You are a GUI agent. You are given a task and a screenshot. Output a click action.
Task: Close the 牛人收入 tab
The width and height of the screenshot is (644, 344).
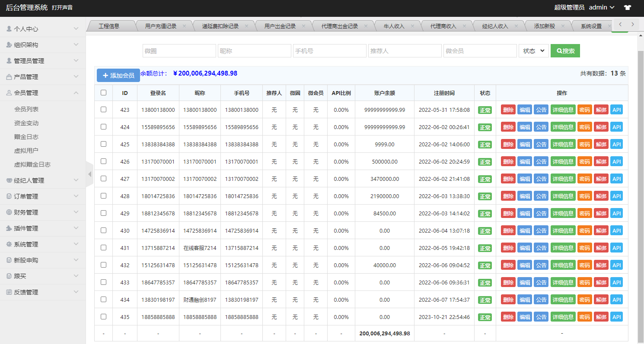pyautogui.click(x=412, y=26)
